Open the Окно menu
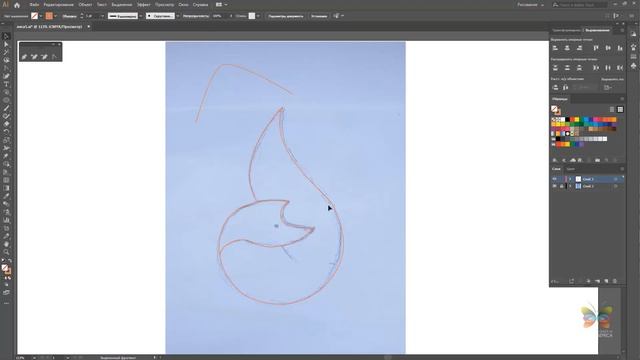The image size is (640, 360). pyautogui.click(x=183, y=5)
